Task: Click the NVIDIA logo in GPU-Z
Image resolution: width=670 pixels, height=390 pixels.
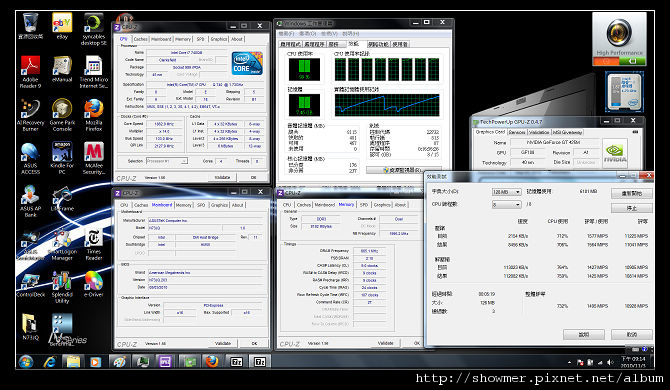Action: (x=614, y=154)
